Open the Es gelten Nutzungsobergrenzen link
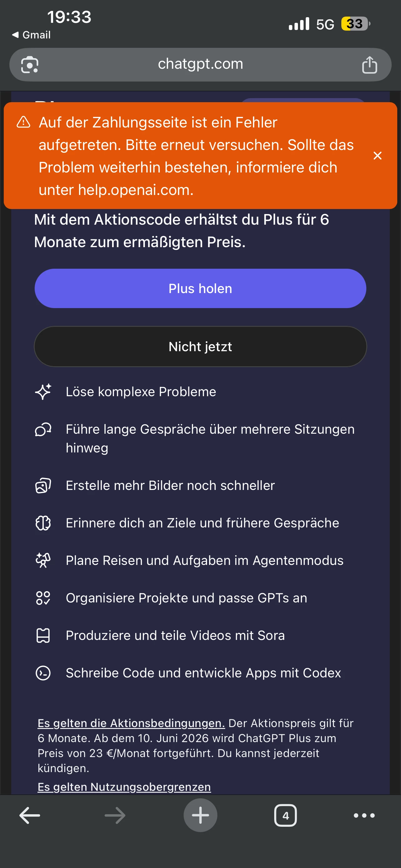The height and width of the screenshot is (868, 401). pyautogui.click(x=124, y=787)
